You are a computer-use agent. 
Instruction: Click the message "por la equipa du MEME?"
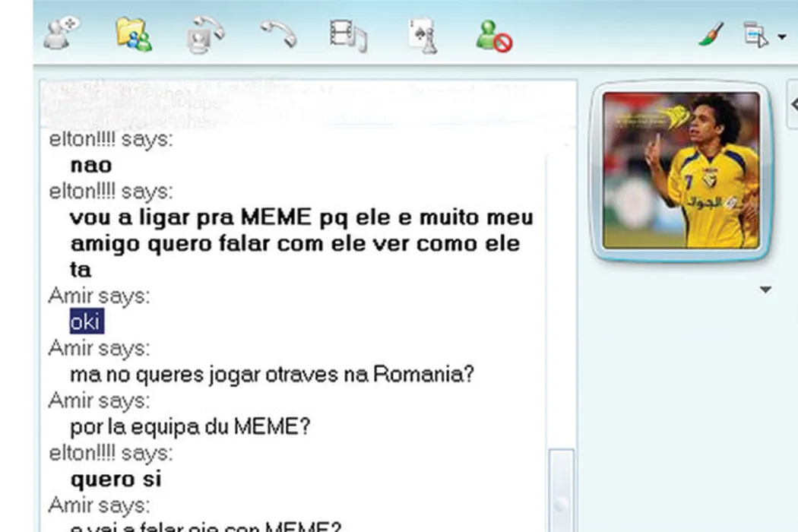click(x=190, y=427)
